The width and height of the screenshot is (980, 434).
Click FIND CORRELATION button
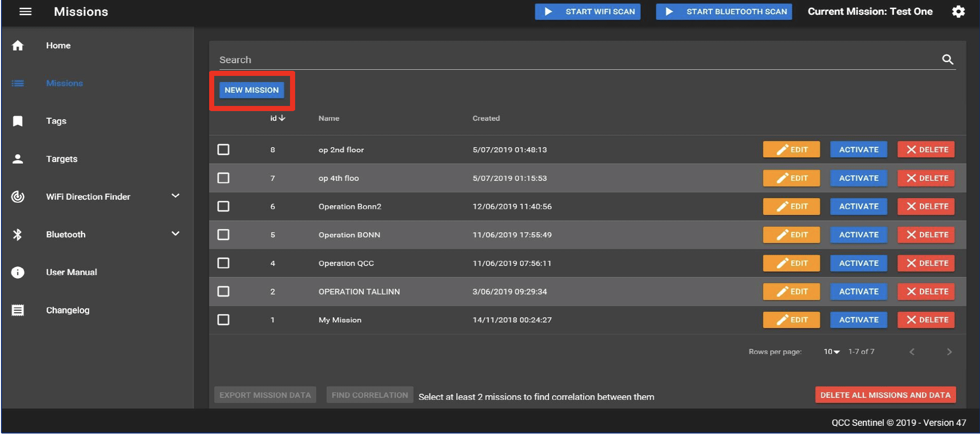[x=370, y=395]
